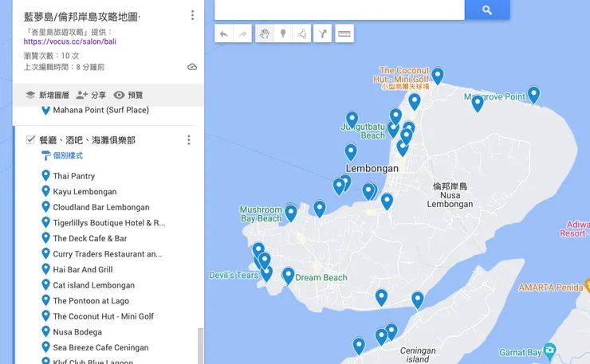The image size is (590, 364).
Task: Select Curry Traders Restaurant list item
Action: [108, 254]
